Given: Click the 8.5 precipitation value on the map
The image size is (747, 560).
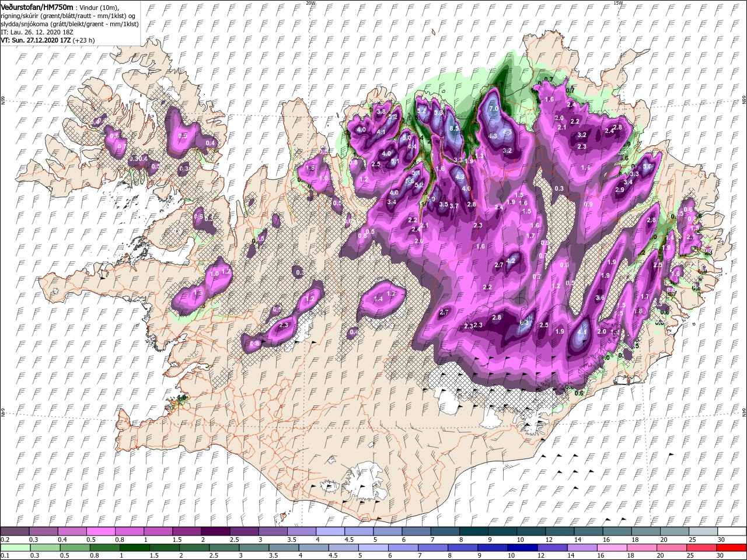Looking at the screenshot, I should (x=455, y=128).
